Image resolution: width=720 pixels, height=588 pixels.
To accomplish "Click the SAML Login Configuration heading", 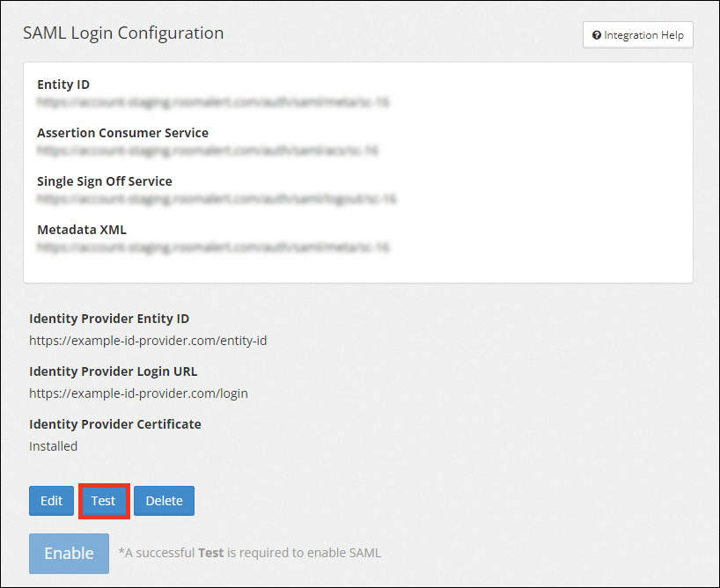I will (123, 33).
